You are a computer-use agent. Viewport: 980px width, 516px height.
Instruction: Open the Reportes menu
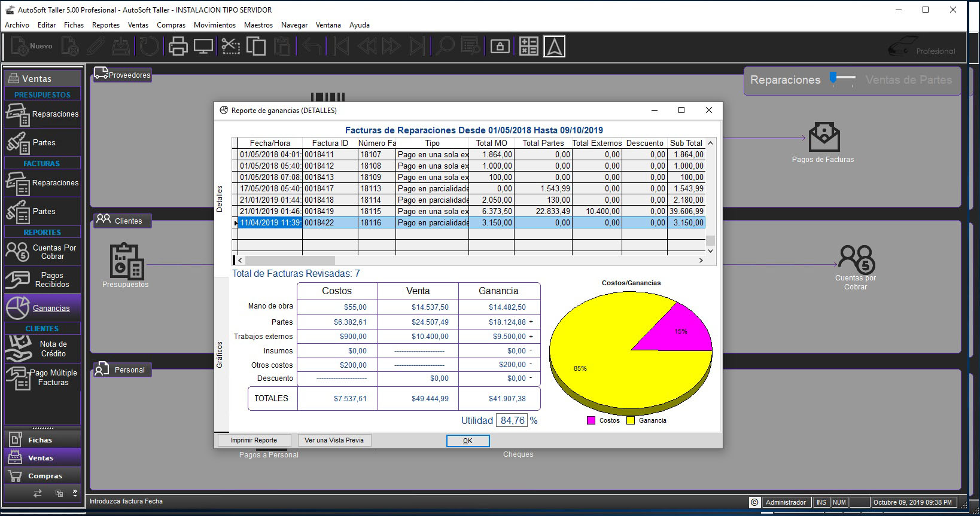tap(106, 25)
